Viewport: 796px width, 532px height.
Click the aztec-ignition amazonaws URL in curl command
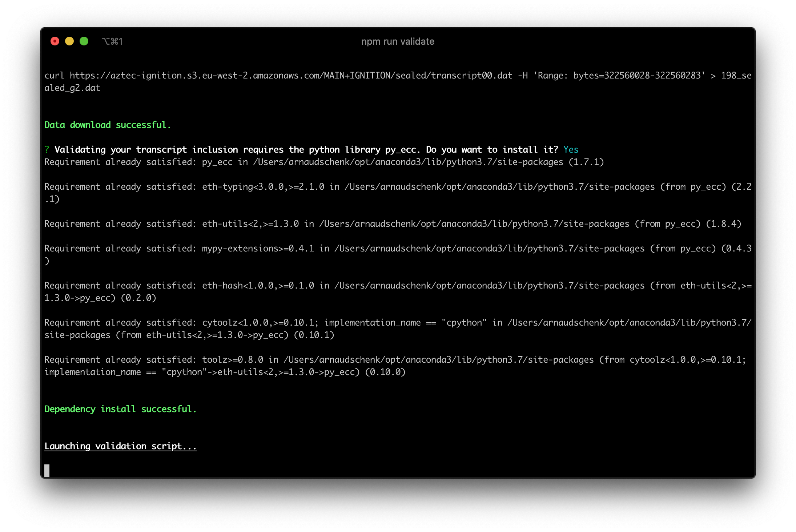click(291, 76)
